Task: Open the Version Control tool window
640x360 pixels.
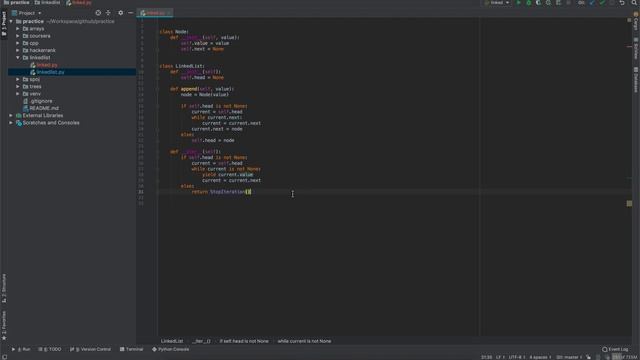Action: tap(90, 349)
